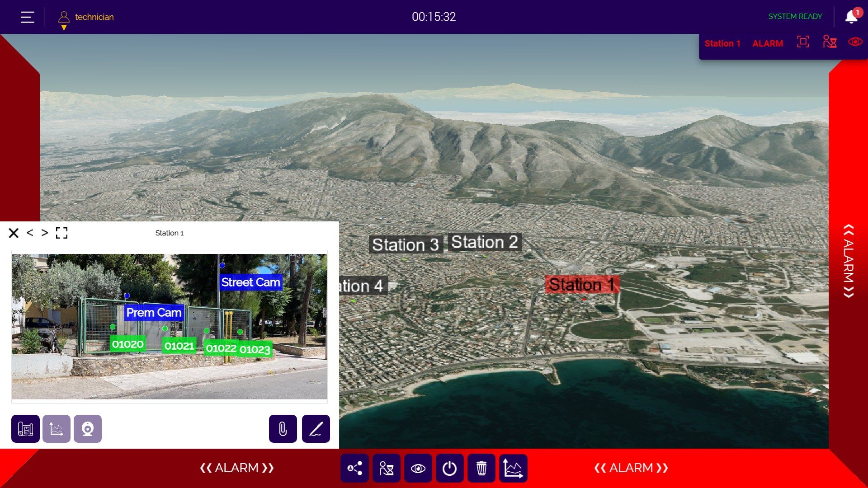Select the Station 1 marker on the map
This screenshot has height=488, width=868.
pyautogui.click(x=582, y=285)
